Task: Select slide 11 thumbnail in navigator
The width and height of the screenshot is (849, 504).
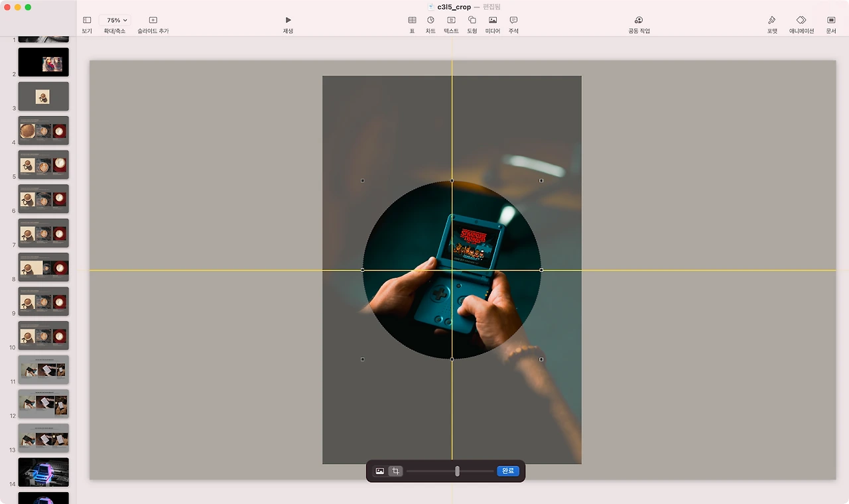Action: (43, 370)
